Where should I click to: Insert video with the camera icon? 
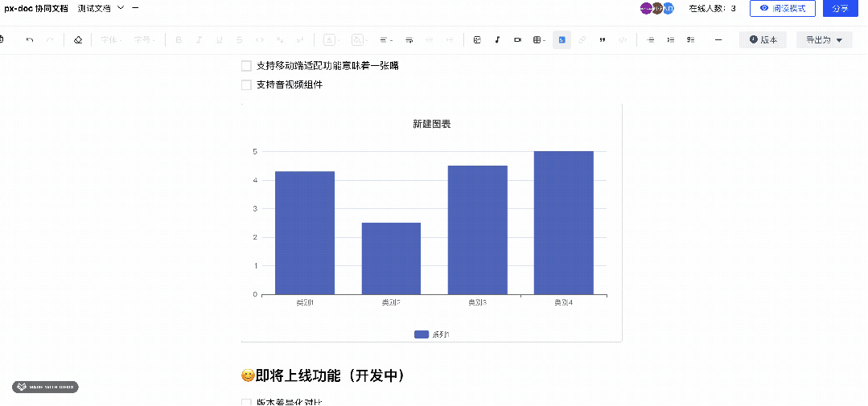tap(517, 40)
